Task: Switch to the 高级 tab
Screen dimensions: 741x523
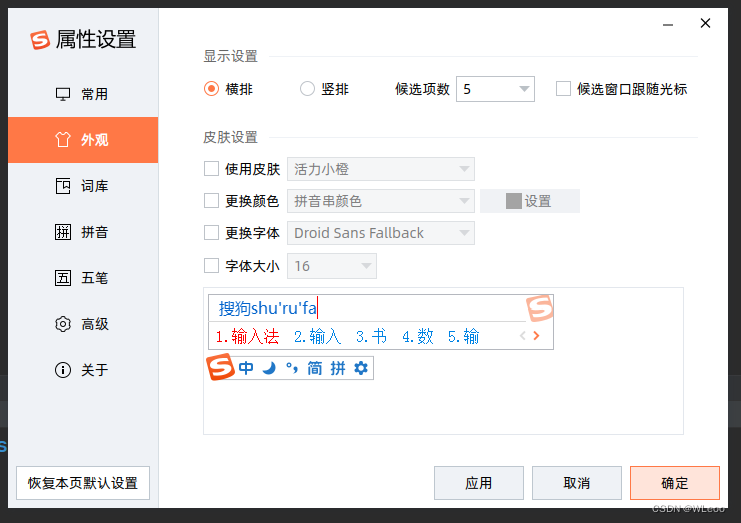Action: (83, 324)
